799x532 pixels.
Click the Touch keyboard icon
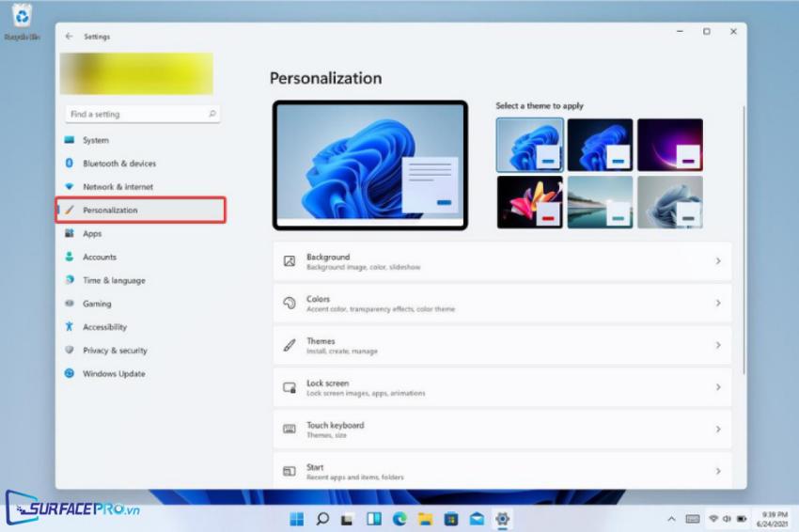[289, 429]
